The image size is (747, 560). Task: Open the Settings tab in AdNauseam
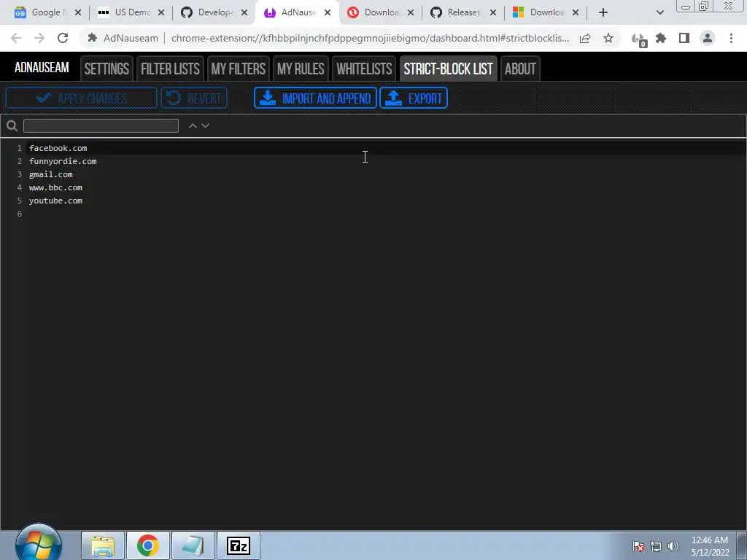[x=107, y=69]
